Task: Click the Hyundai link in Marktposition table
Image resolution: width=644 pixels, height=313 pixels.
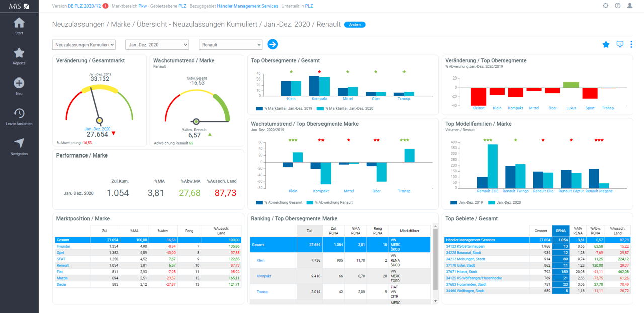Action: point(63,246)
